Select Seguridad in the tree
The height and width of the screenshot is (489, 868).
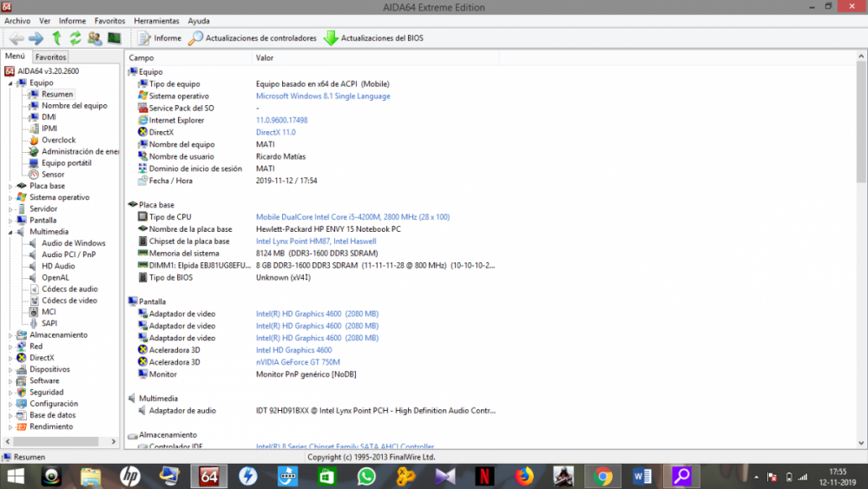tap(47, 392)
